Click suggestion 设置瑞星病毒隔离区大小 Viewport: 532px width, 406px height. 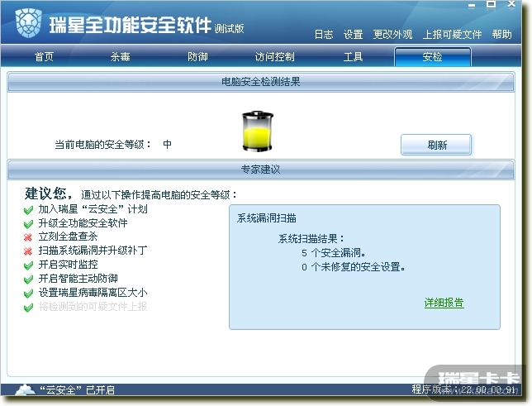93,293
